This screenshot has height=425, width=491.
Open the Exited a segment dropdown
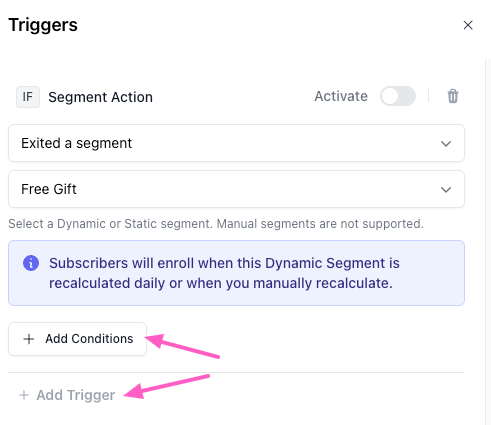(x=236, y=143)
